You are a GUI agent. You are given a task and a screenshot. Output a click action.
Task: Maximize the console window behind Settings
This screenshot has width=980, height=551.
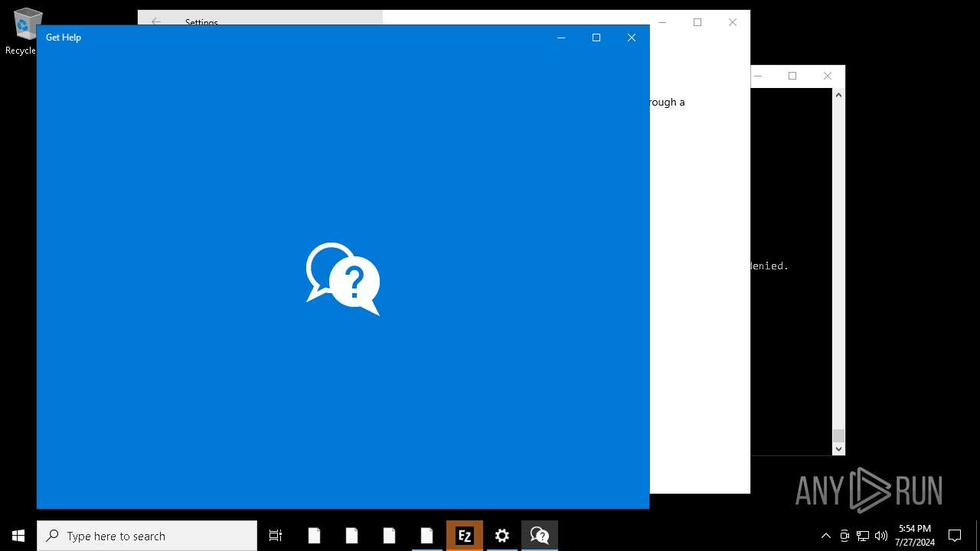click(x=792, y=76)
